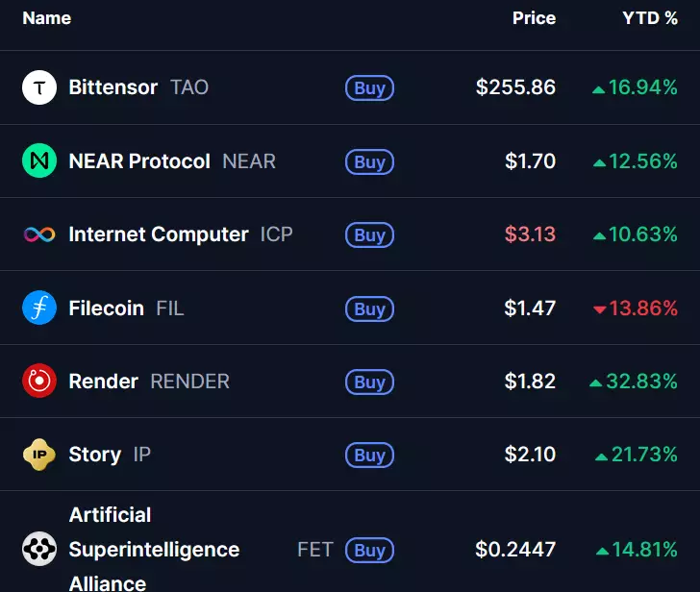Image resolution: width=700 pixels, height=592 pixels.
Task: Sort table by Name column header
Action: [x=46, y=18]
